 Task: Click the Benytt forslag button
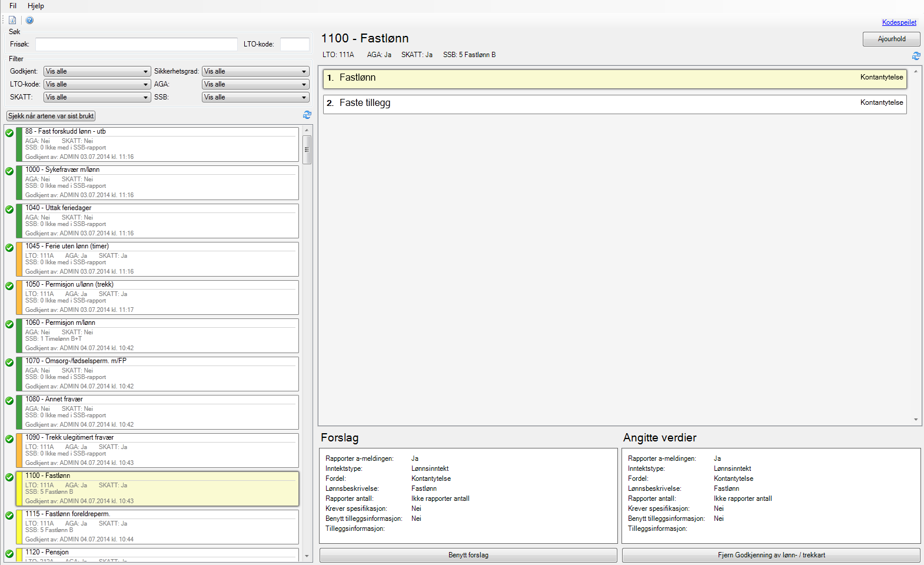tap(468, 555)
